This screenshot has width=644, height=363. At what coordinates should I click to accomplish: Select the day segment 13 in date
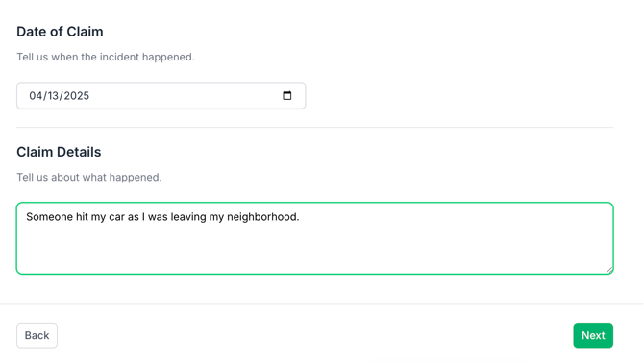[54, 96]
